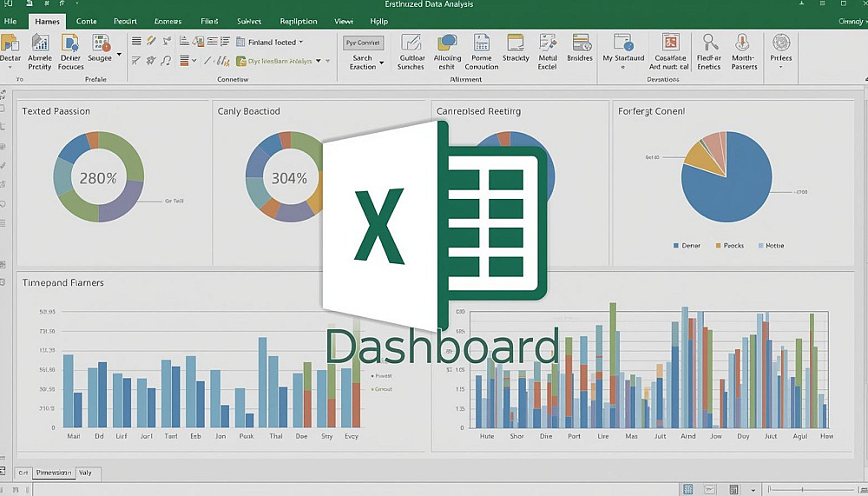Click the Canly Boactiod chart title

(248, 111)
